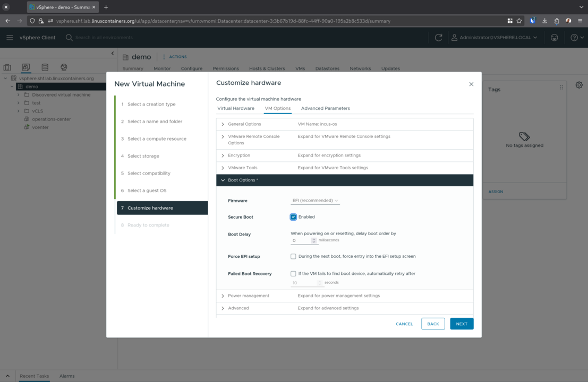Enable the Failed Boot Recovery checkbox
Screen dimensions: 588x382
pyautogui.click(x=293, y=274)
